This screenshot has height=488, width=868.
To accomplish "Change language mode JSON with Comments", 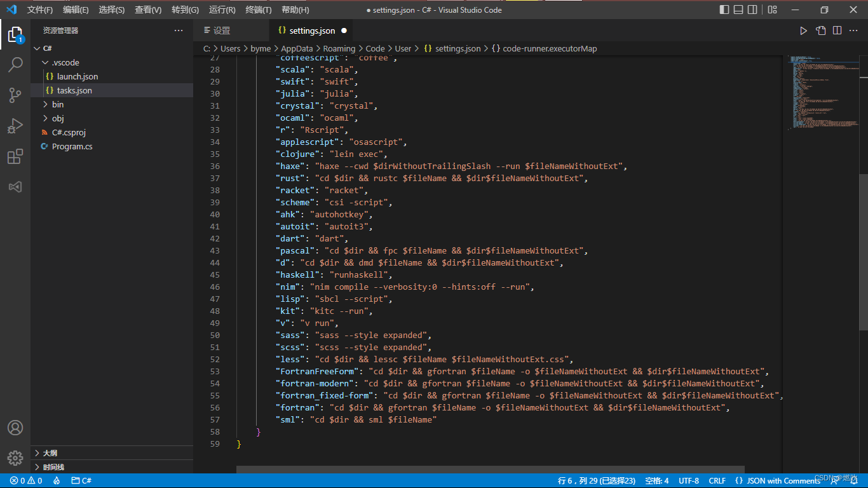I will coord(778,481).
